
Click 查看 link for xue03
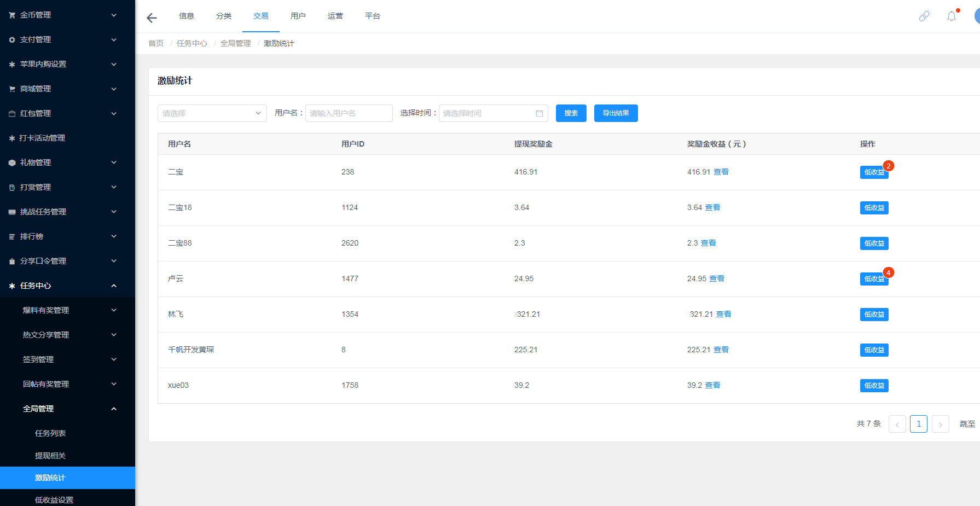pos(712,385)
